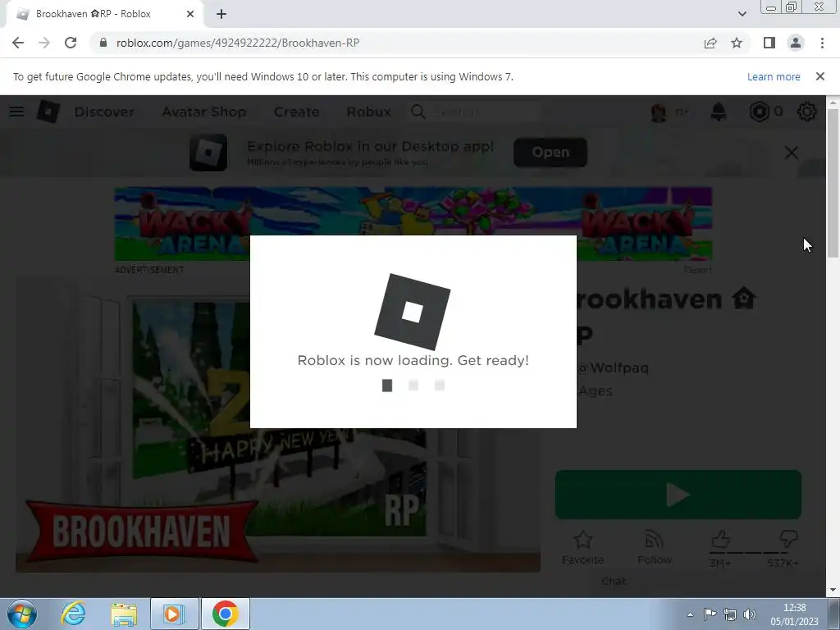Open the taskbar clock and date
The height and width of the screenshot is (630, 840).
point(794,614)
